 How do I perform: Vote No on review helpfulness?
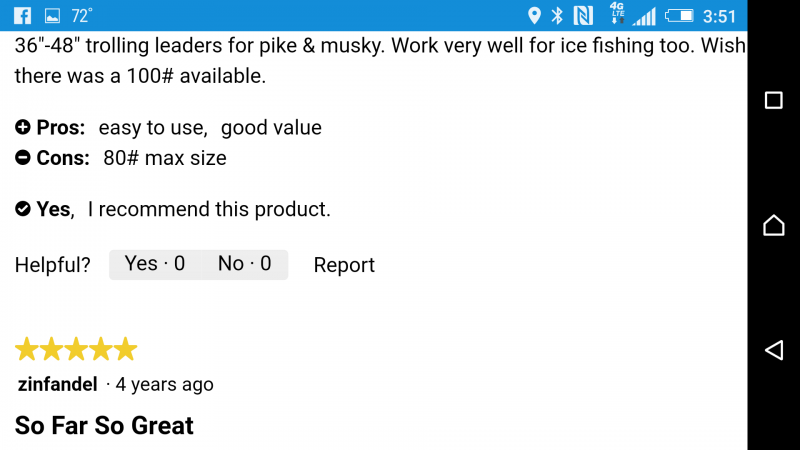(x=245, y=264)
